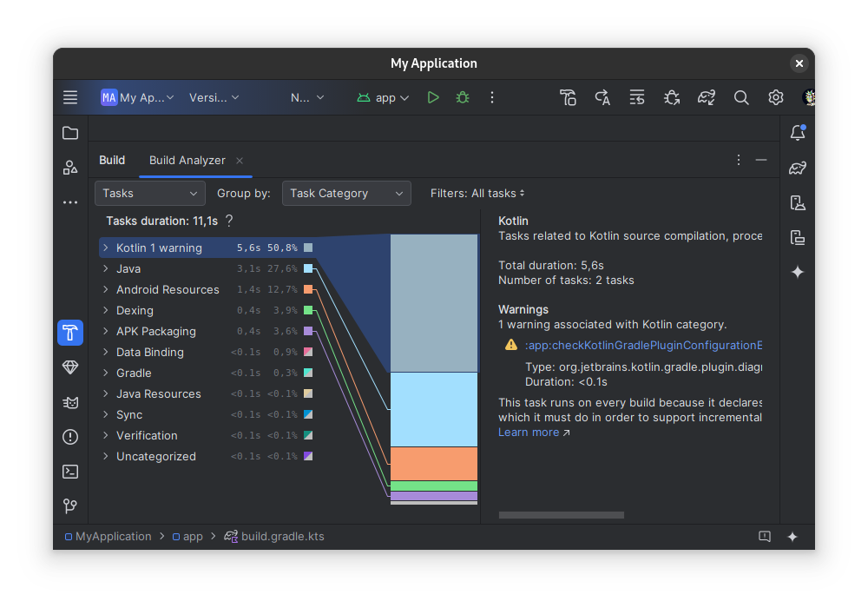Open the Project tool window folder icon

(70, 133)
